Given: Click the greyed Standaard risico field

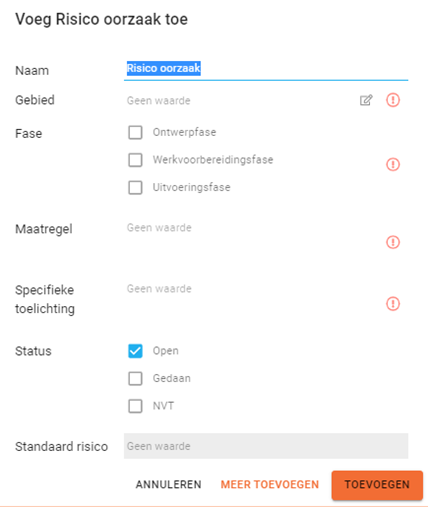Looking at the screenshot, I should click(x=266, y=446).
